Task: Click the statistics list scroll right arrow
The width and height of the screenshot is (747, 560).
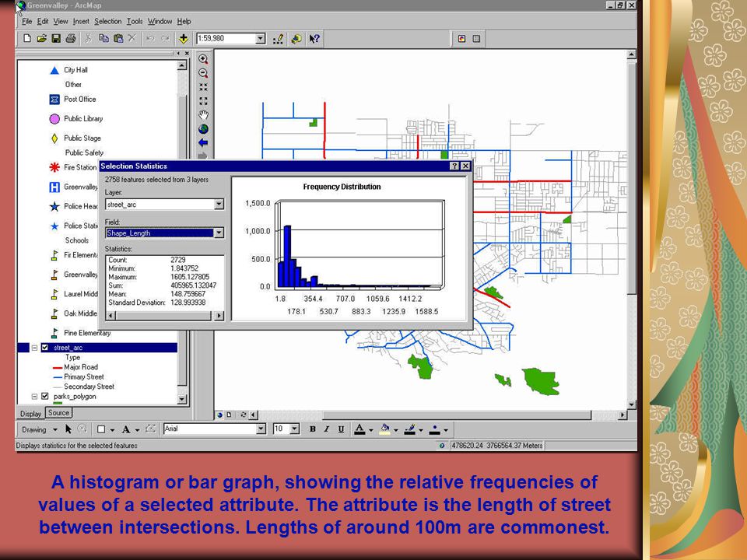Action: coord(219,315)
